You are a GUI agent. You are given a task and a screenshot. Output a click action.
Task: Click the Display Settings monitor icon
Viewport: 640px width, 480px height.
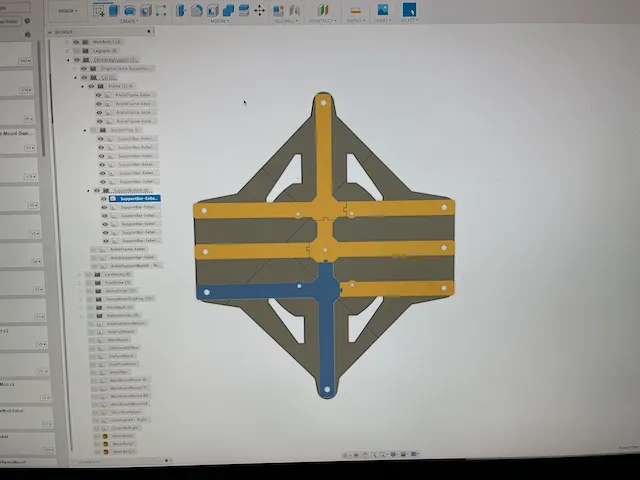(394, 454)
